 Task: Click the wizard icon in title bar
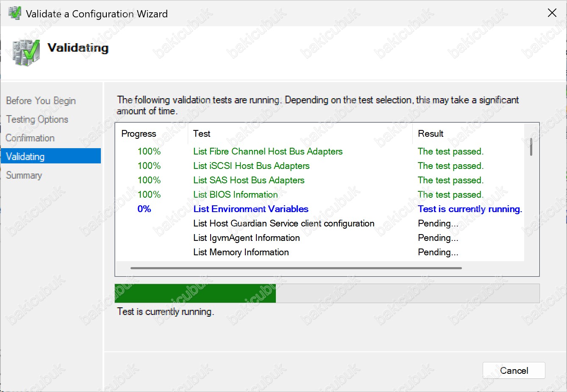[x=15, y=13]
